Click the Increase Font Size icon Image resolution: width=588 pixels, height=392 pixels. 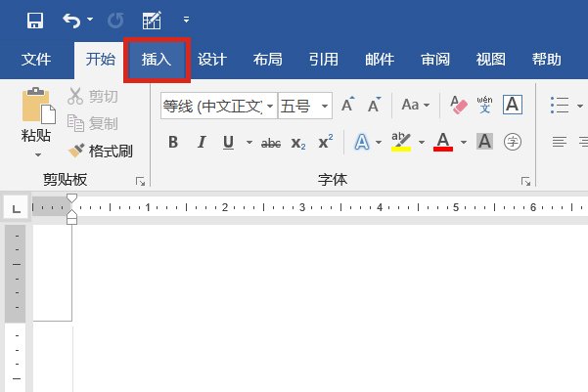tap(348, 105)
